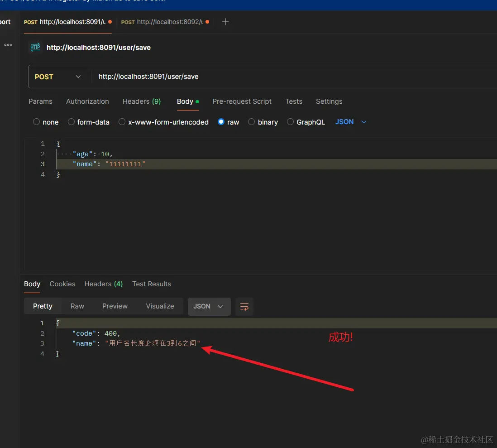Image resolution: width=497 pixels, height=448 pixels.
Task: Click the HTTP request icon beside the title
Action: [x=35, y=47]
